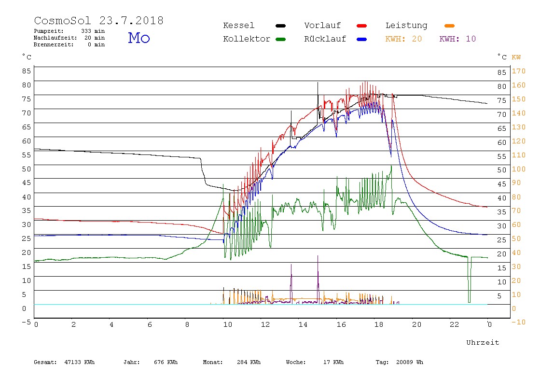554x392 pixels.
Task: Click hour 2 on time axis
Action: point(73,324)
